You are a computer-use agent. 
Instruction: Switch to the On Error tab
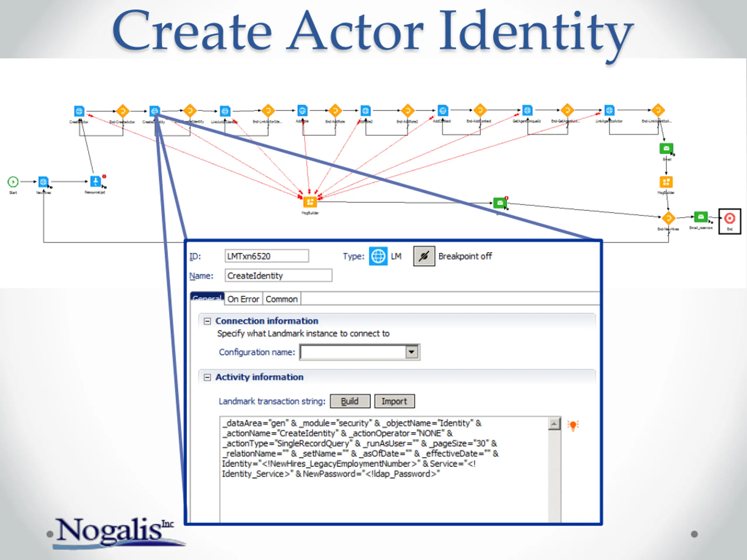click(x=243, y=299)
